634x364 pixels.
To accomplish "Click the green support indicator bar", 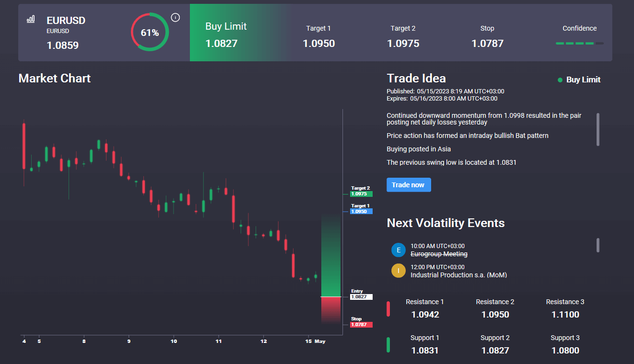I will pos(388,345).
